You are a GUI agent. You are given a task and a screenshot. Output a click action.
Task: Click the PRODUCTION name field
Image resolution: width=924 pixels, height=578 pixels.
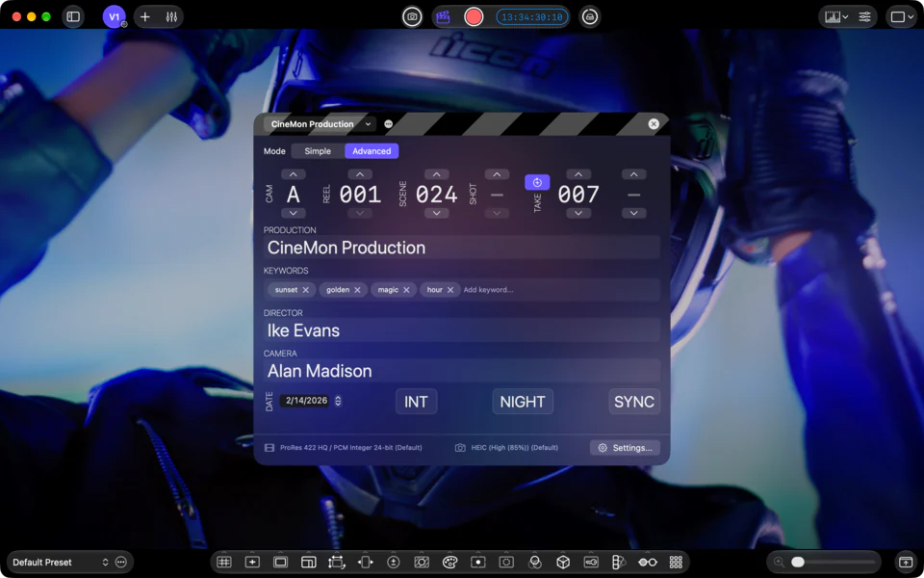click(462, 248)
